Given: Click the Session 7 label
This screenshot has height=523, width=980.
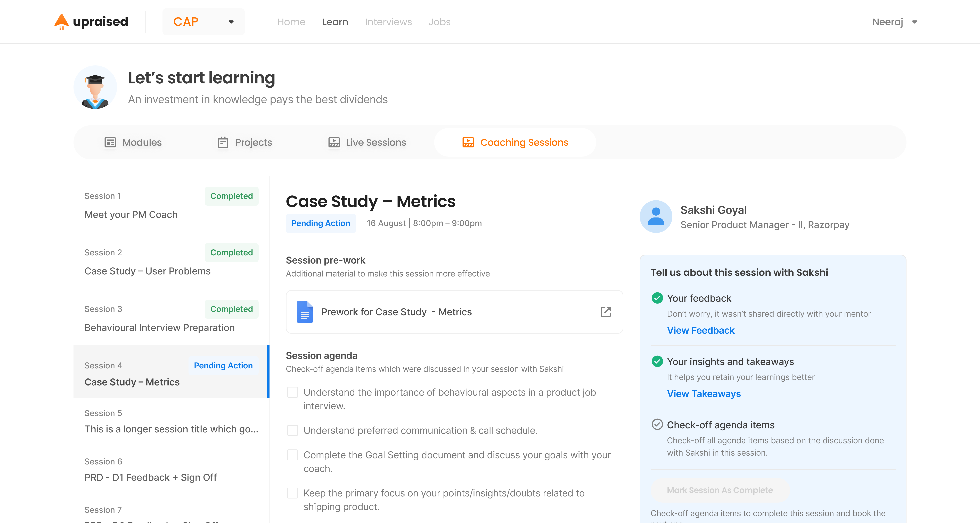Looking at the screenshot, I should (103, 510).
